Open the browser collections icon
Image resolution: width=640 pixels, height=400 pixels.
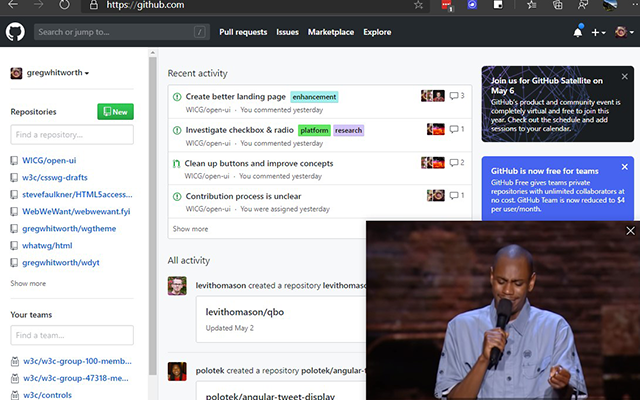coord(558,5)
